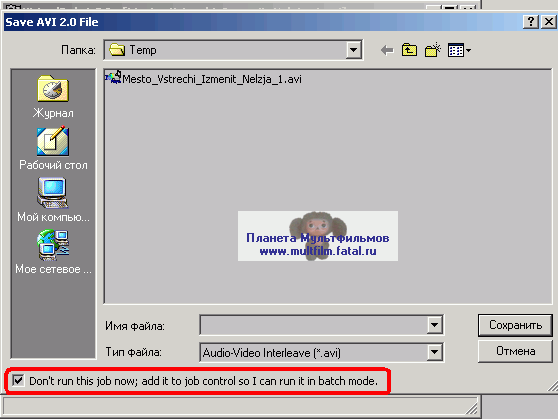Screen dimensions: 558x419
Task: Click into the Имя файла text field
Action: pyautogui.click(x=314, y=325)
